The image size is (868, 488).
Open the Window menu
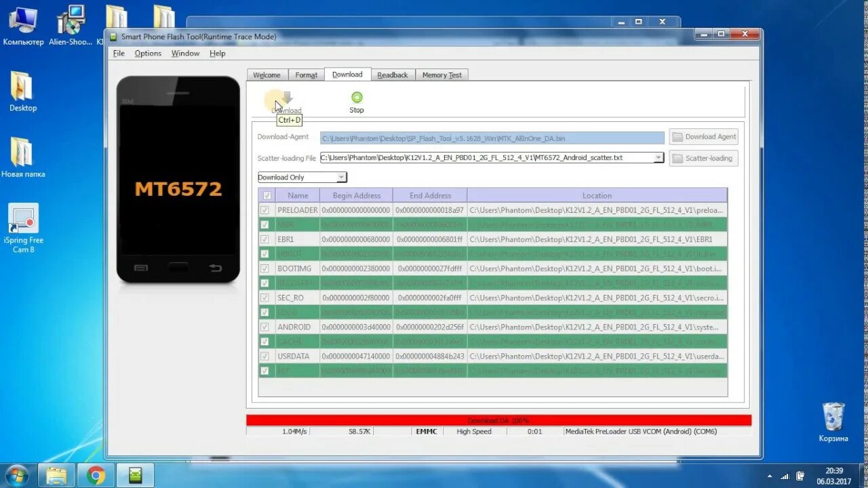click(185, 54)
